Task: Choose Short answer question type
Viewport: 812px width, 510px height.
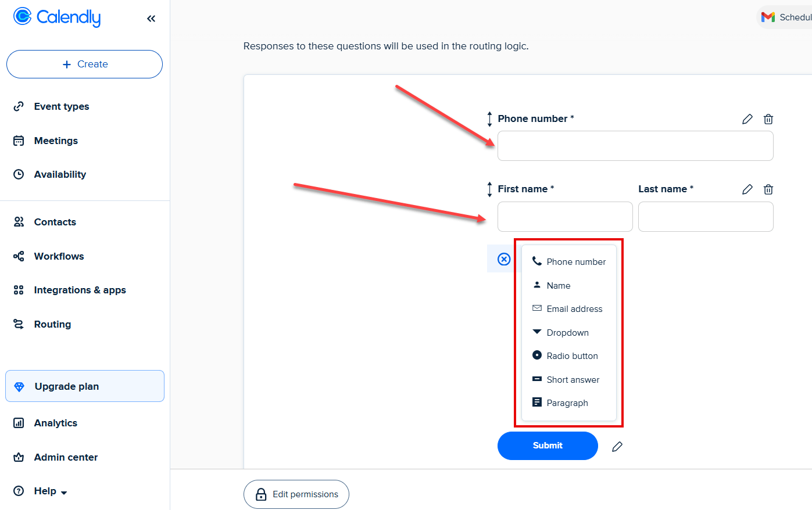Action: click(x=573, y=379)
